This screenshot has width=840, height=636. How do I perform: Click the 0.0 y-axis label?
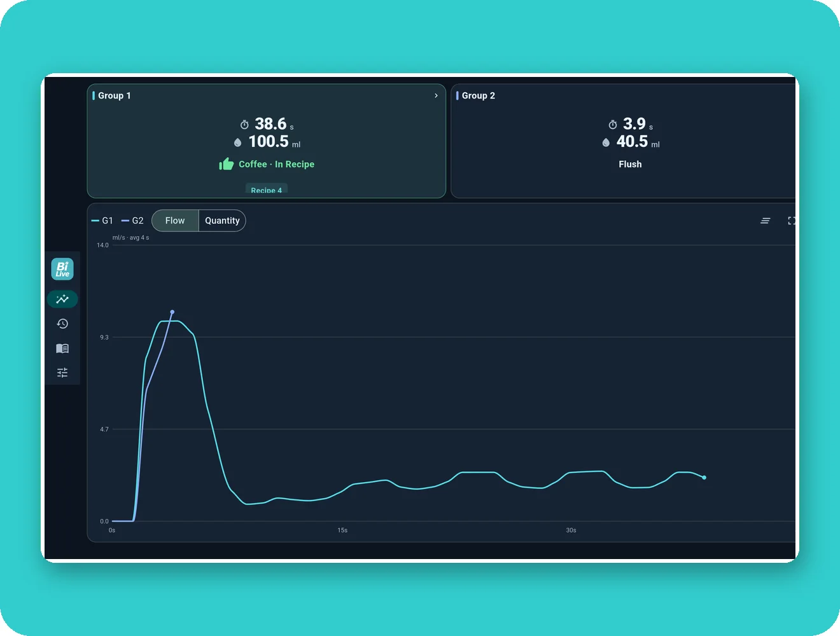coord(104,522)
